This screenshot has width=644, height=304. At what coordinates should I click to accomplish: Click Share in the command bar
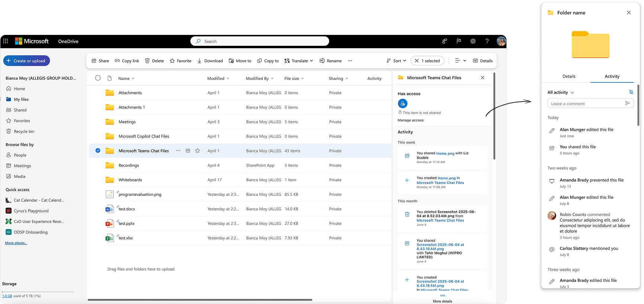pyautogui.click(x=100, y=61)
